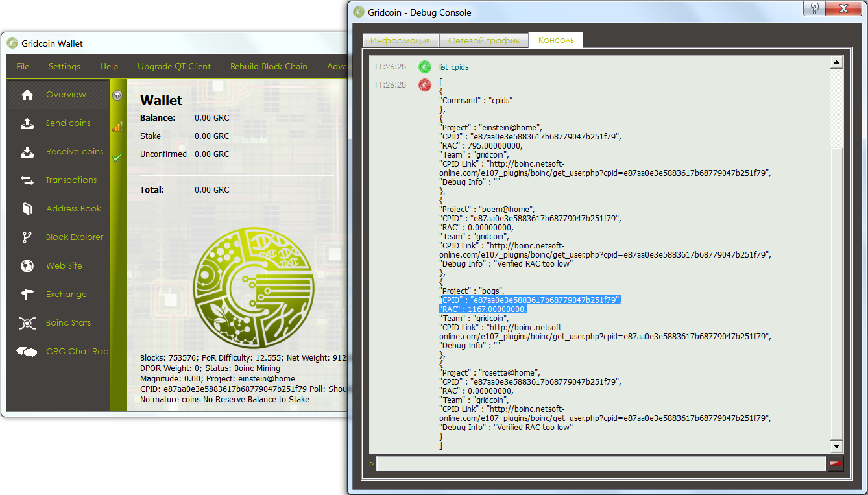This screenshot has width=868, height=495.
Task: Click the Debug Console help question button
Action: coord(815,8)
